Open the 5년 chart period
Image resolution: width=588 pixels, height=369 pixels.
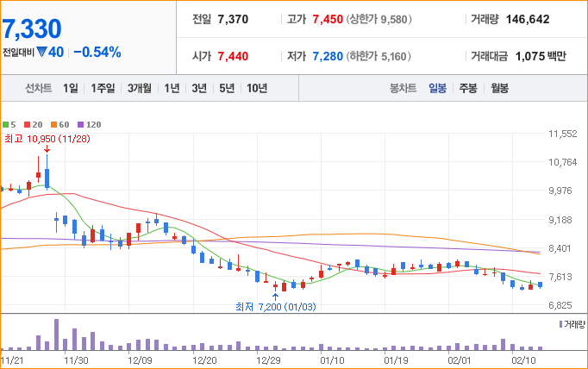pos(227,88)
